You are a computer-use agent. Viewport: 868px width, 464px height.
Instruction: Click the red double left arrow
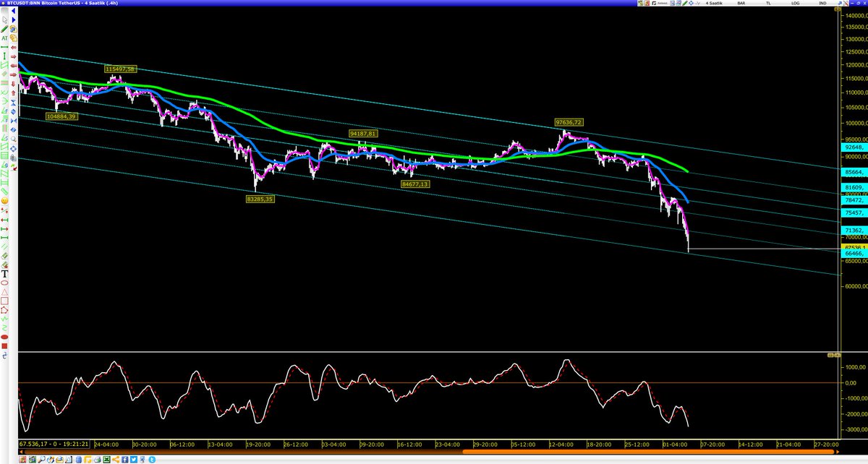pos(13,65)
